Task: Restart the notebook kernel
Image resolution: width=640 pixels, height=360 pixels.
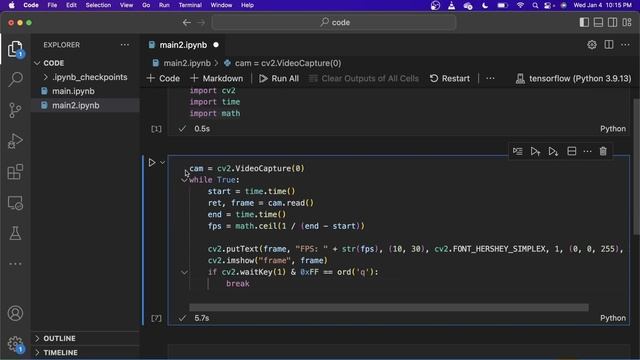Action: click(x=450, y=78)
